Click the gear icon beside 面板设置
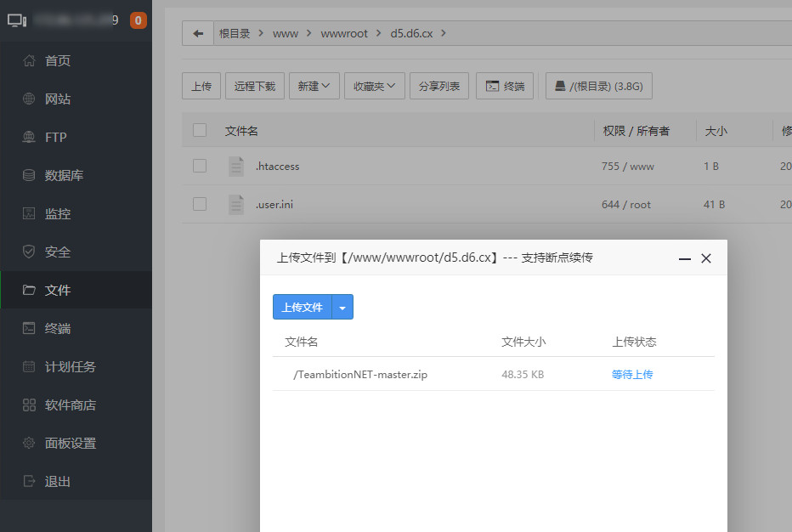 coord(29,443)
